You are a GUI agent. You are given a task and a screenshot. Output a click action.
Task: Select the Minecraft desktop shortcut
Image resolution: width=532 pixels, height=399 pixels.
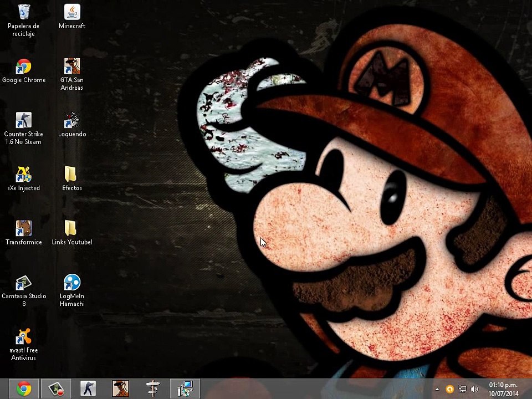pos(72,17)
